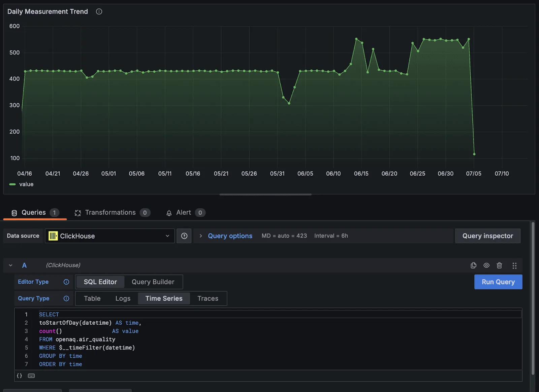539x392 pixels.
Task: Click the curly braces format icon below editor
Action: pos(20,376)
